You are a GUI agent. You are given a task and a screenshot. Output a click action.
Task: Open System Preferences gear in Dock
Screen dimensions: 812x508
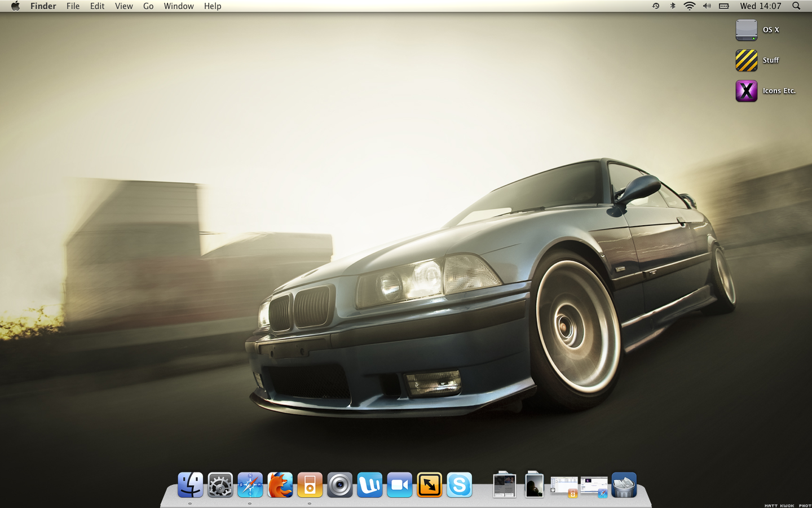pyautogui.click(x=220, y=485)
